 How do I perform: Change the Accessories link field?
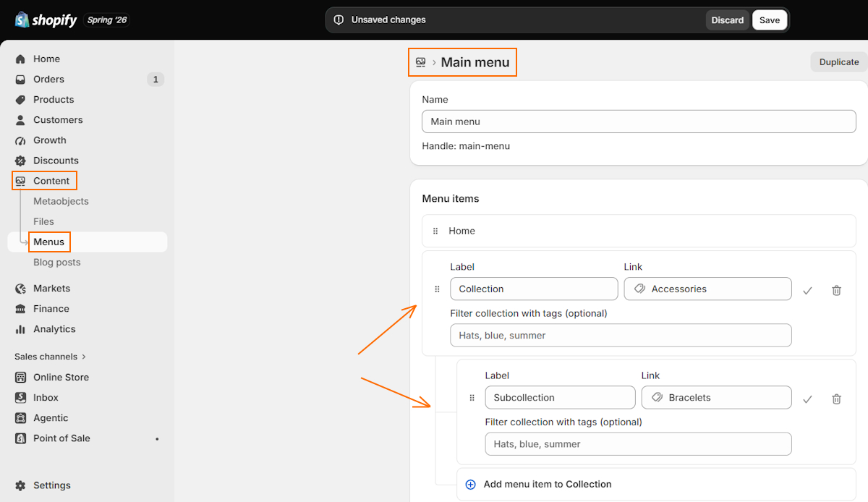click(x=707, y=289)
